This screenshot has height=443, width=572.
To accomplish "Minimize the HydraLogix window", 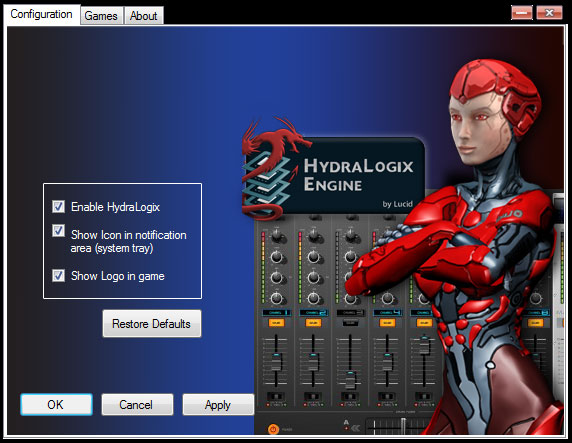I will point(522,13).
